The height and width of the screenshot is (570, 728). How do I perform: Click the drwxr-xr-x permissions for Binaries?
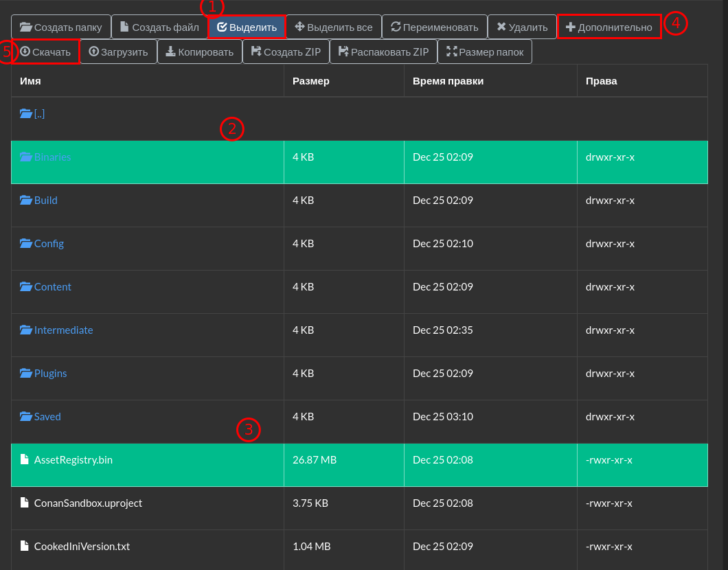pyautogui.click(x=610, y=157)
